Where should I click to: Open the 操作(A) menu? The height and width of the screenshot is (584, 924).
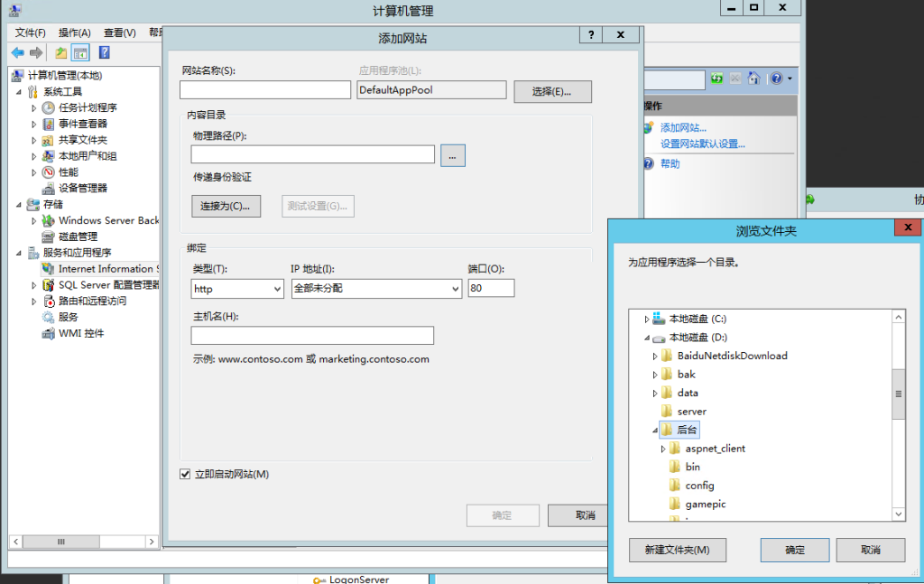74,32
